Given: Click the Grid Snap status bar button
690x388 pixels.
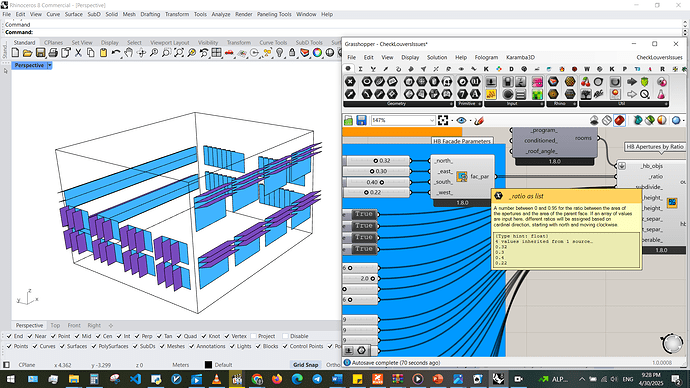Looking at the screenshot, I should [x=305, y=365].
